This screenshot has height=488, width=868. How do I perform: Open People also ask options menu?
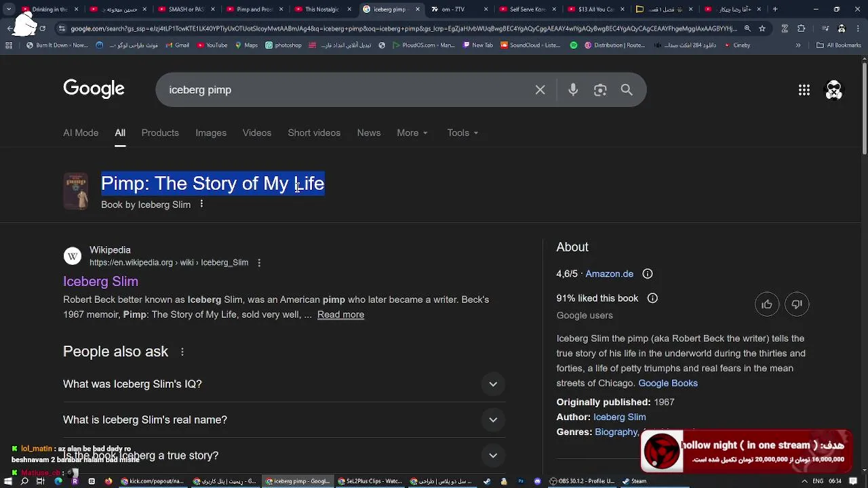pos(182,352)
